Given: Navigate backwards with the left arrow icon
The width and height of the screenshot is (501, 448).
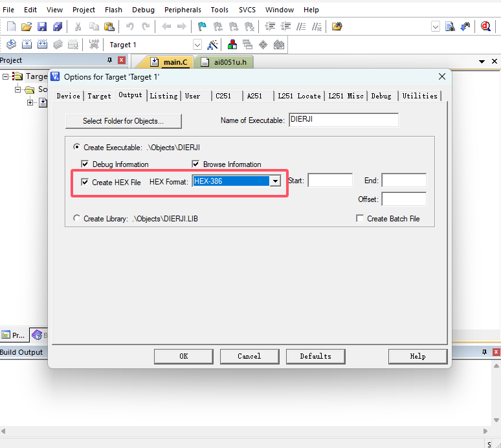Looking at the screenshot, I should (166, 27).
